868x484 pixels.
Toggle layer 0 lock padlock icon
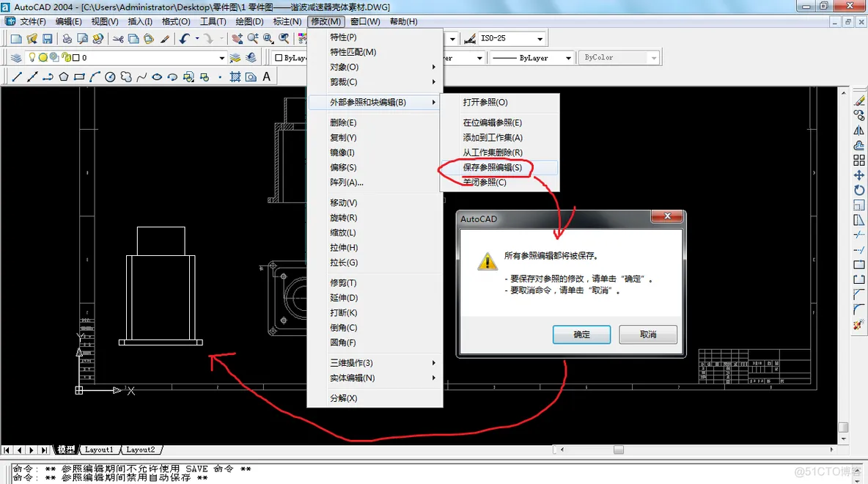(x=66, y=57)
